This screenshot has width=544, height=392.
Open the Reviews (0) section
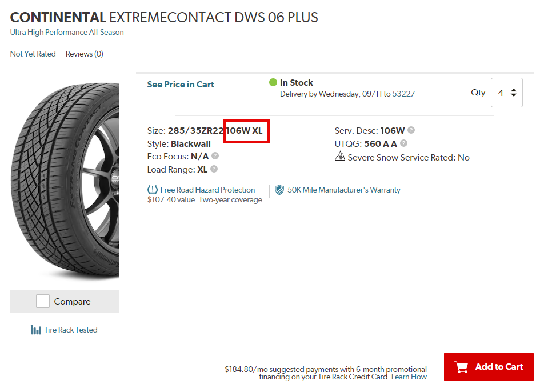point(84,53)
